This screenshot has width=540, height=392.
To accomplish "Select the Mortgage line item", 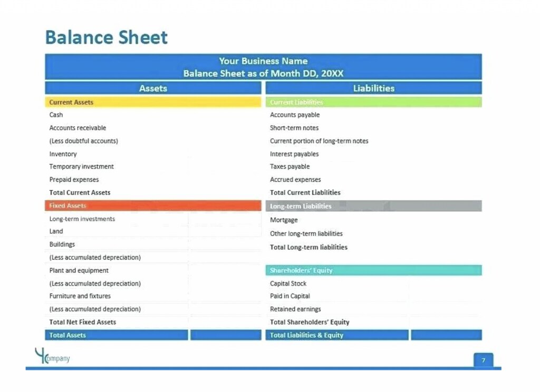I will point(284,220).
